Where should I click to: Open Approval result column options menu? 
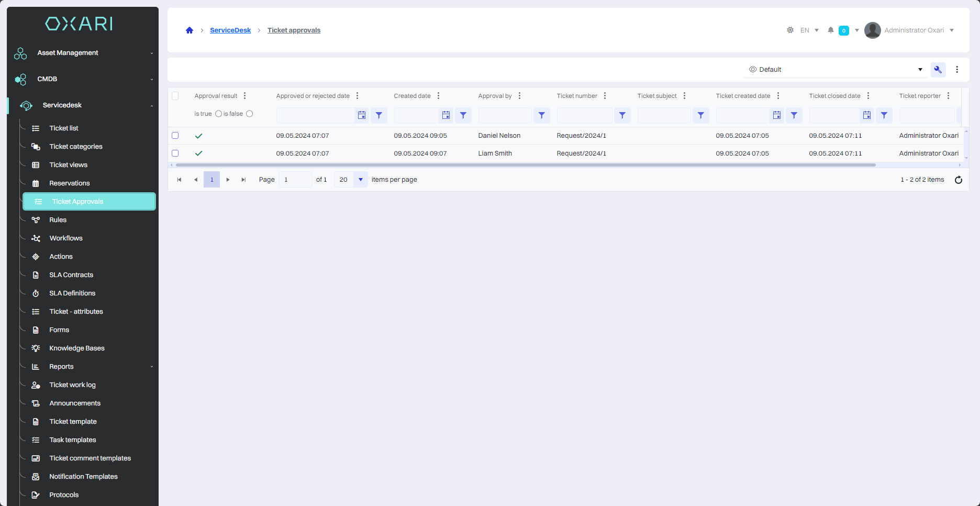point(244,96)
